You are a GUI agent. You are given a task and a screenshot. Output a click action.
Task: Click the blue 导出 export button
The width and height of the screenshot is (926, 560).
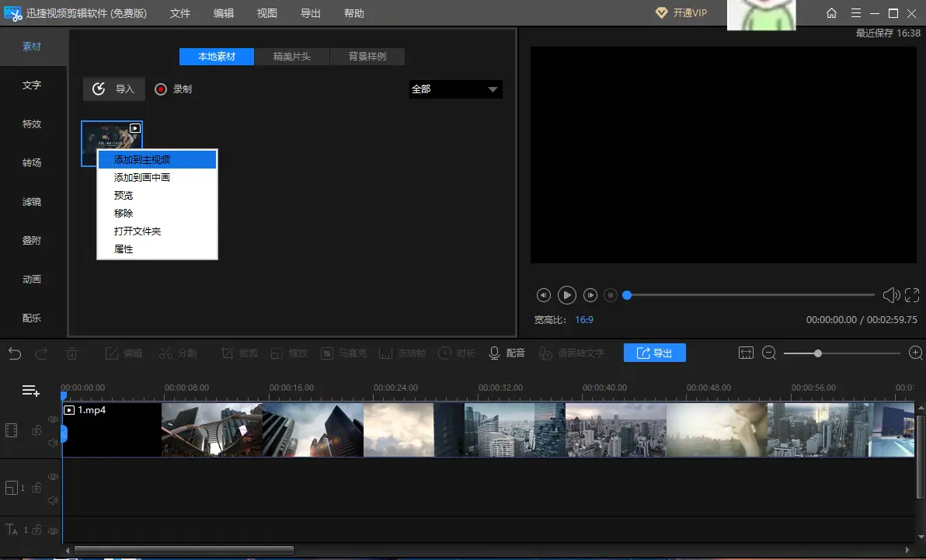pos(654,353)
